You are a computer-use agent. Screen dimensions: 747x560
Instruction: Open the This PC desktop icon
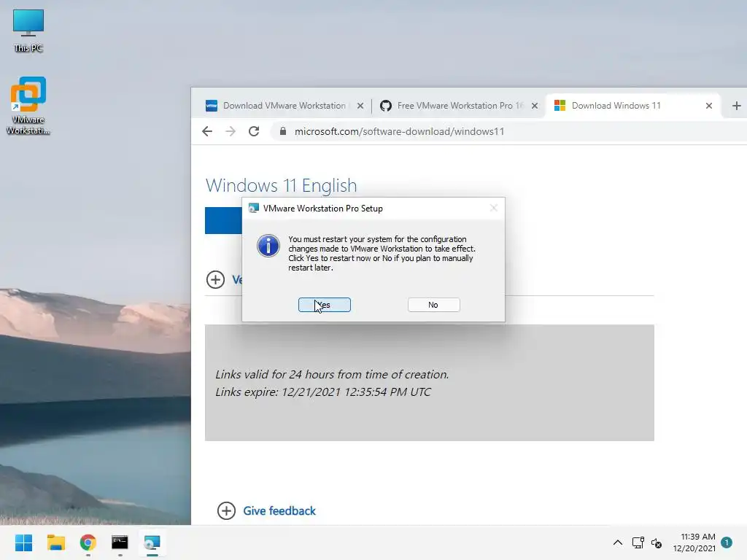tap(28, 31)
